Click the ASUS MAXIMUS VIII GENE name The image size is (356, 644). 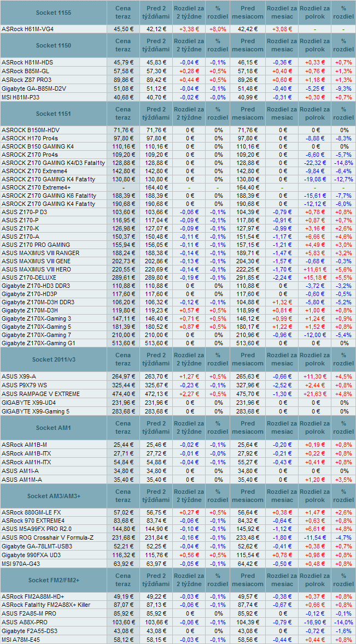tap(37, 261)
